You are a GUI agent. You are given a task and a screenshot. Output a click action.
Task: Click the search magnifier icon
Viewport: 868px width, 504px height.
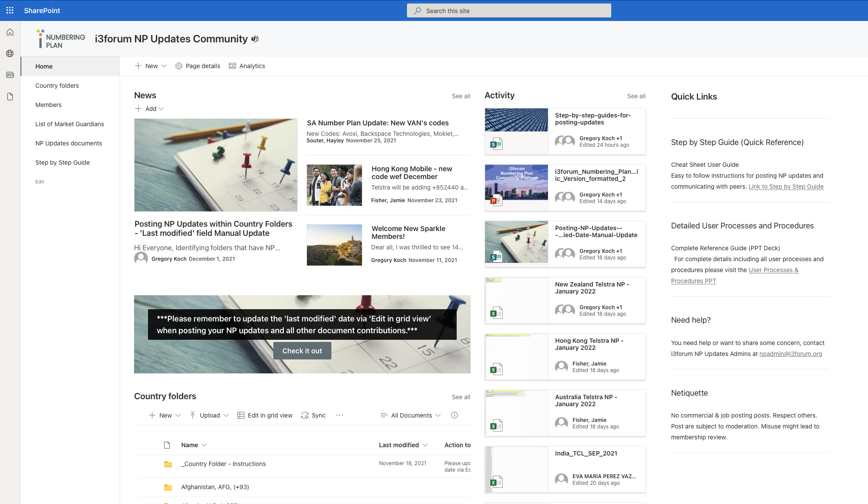pyautogui.click(x=417, y=10)
